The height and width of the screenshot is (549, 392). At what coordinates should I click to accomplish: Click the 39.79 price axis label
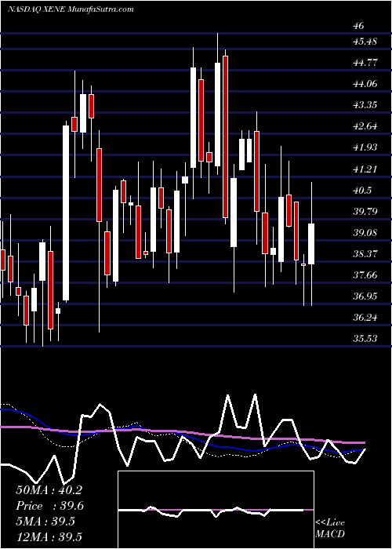[x=365, y=211]
